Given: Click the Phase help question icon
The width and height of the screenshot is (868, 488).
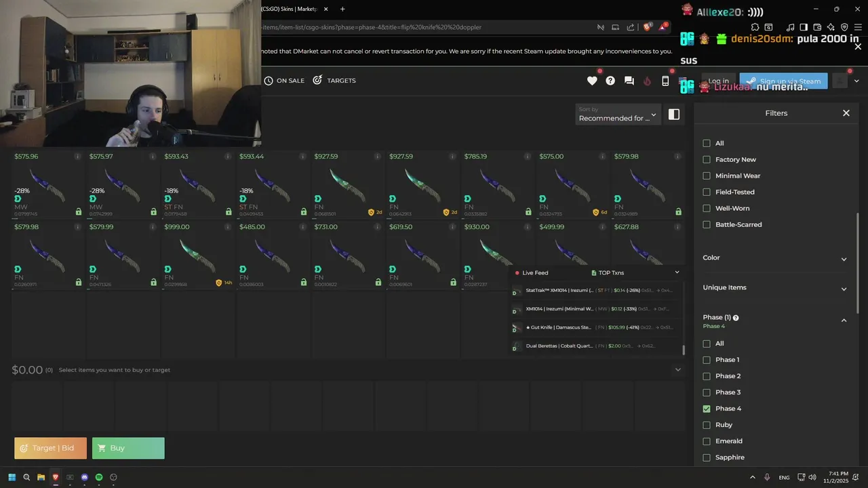Looking at the screenshot, I should pos(736,318).
